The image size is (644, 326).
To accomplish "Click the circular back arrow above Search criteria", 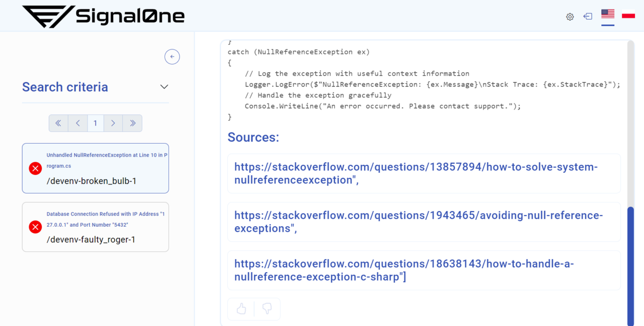I will pyautogui.click(x=172, y=56).
